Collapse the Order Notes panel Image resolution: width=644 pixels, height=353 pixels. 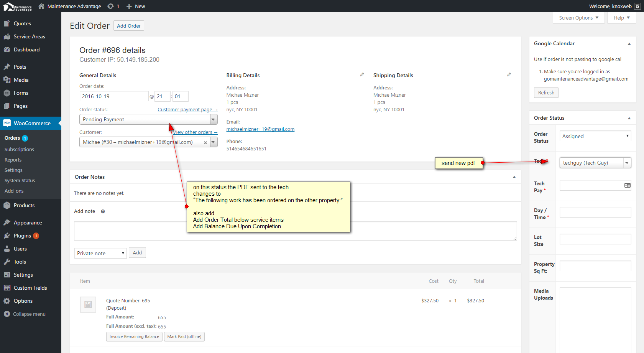pos(514,177)
